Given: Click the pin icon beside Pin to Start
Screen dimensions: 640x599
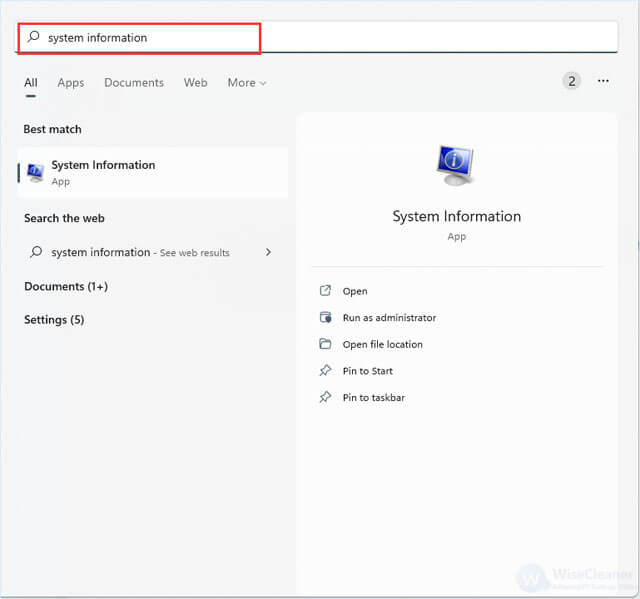Looking at the screenshot, I should click(325, 370).
